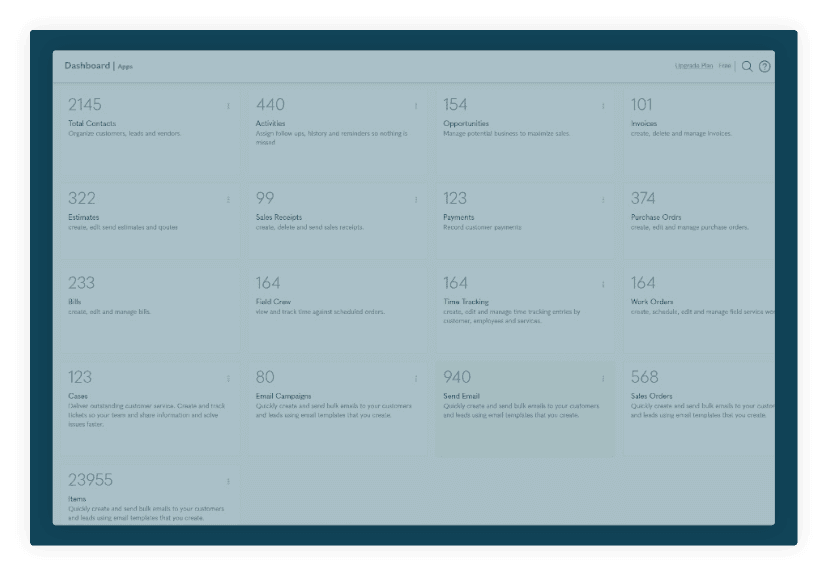Viewport: 828px width, 576px height.
Task: Click the Free plan label
Action: [x=725, y=64]
